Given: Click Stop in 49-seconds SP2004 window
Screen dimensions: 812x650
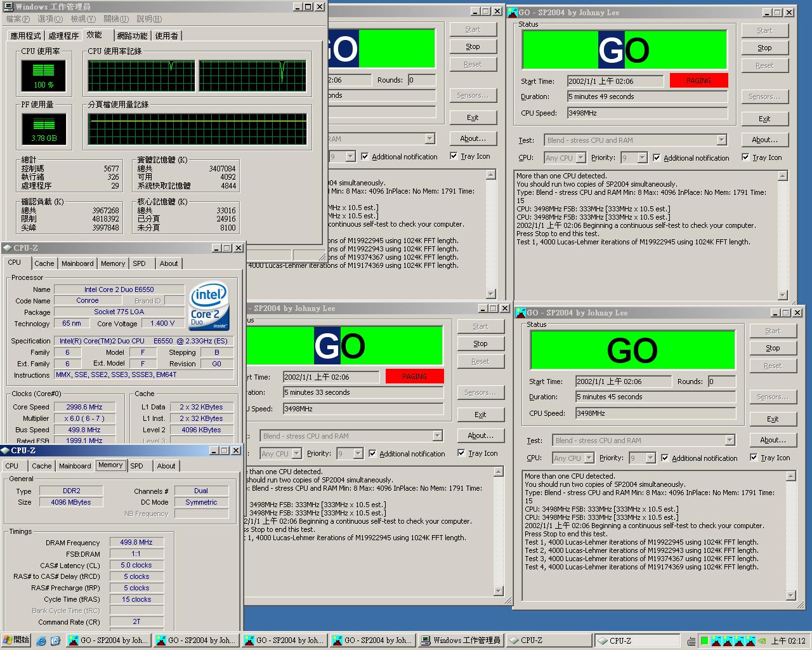Looking at the screenshot, I should coord(764,48).
